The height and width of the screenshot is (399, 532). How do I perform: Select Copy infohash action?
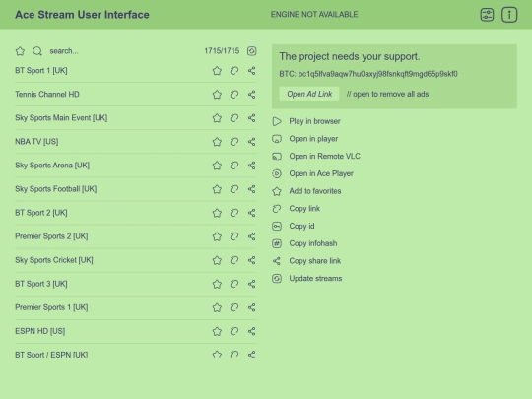pyautogui.click(x=304, y=243)
